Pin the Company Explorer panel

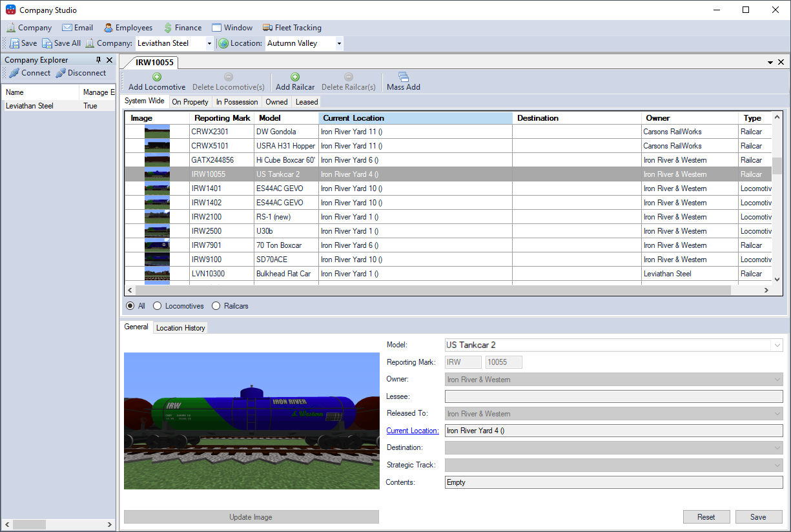[x=98, y=60]
